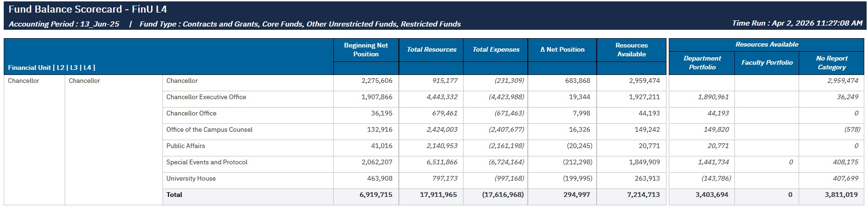Viewport: 868px width, 209px height.
Task: Click the Total row label
Action: coord(174,195)
